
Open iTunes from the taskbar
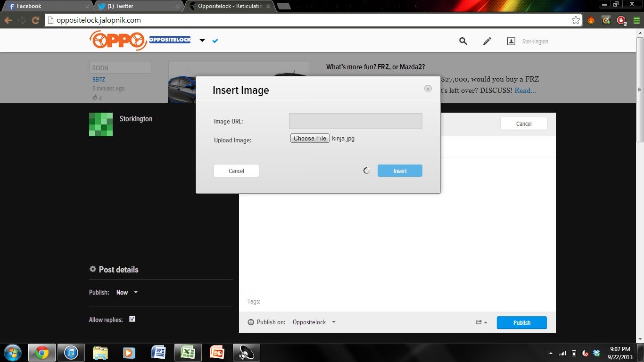tap(71, 353)
